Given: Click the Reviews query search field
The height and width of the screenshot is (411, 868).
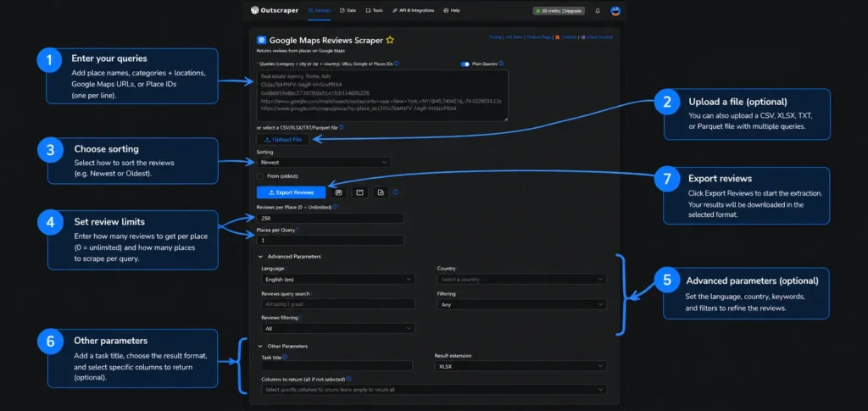Looking at the screenshot, I should click(x=337, y=303).
